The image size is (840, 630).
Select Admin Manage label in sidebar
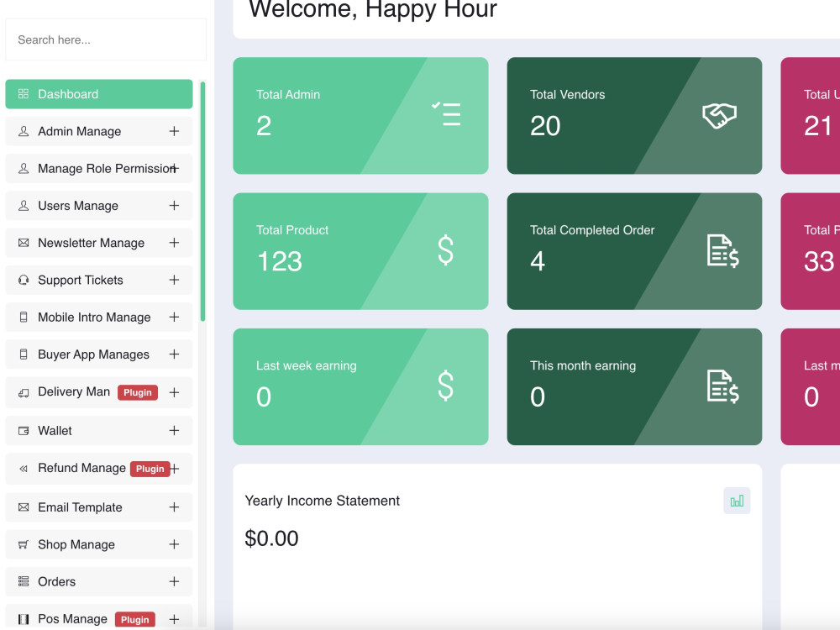click(79, 131)
